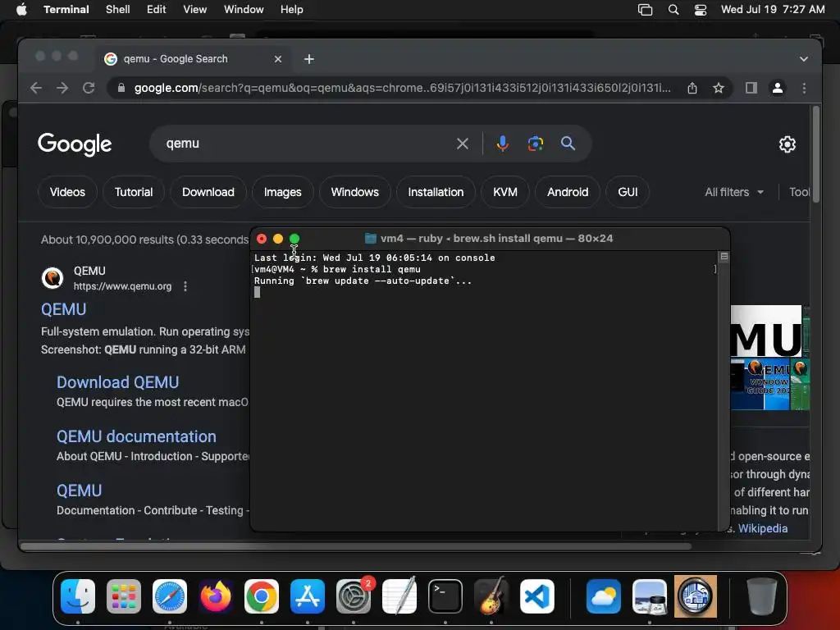The height and width of the screenshot is (630, 840).
Task: Click the Google logo
Action: click(x=75, y=144)
